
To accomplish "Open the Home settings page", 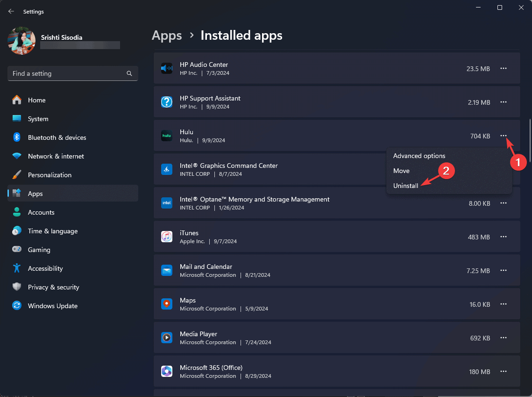I will pos(72,100).
